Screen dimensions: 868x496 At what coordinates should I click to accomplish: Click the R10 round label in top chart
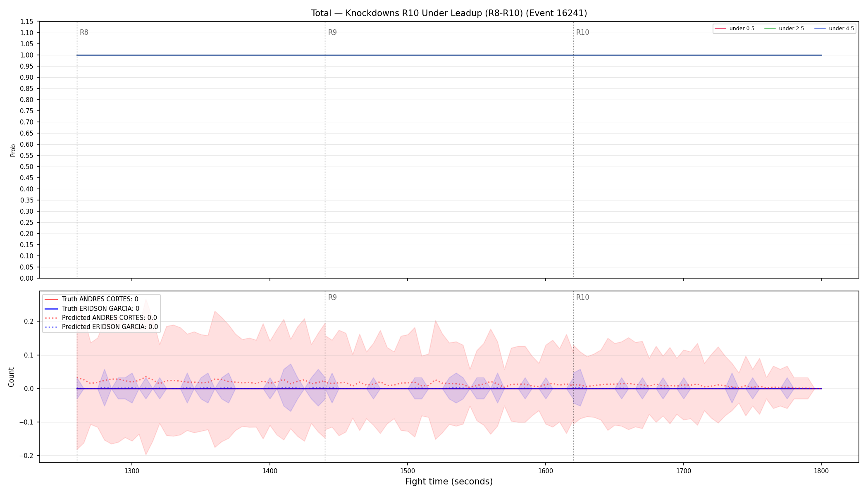tap(582, 32)
